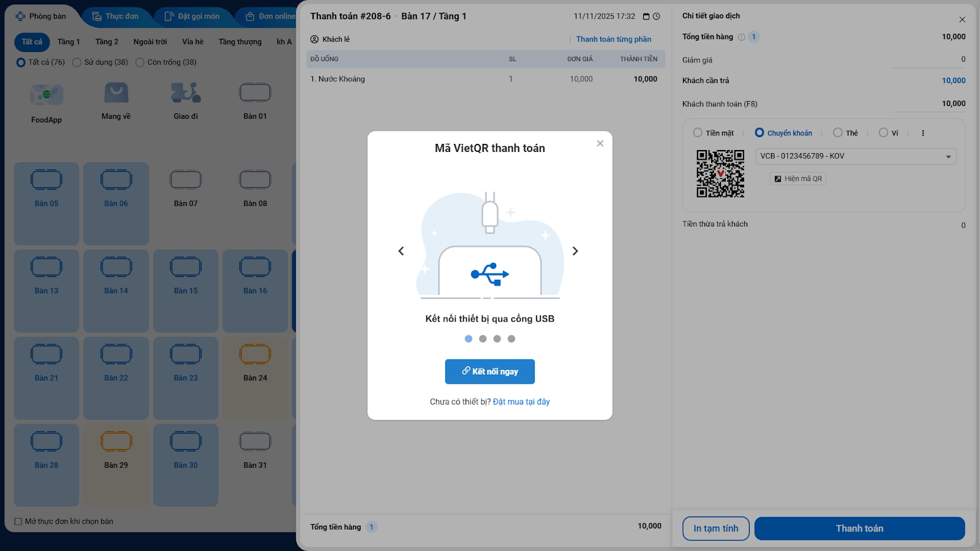Jump to the third carousel dot
This screenshot has width=980, height=551.
pos(497,339)
